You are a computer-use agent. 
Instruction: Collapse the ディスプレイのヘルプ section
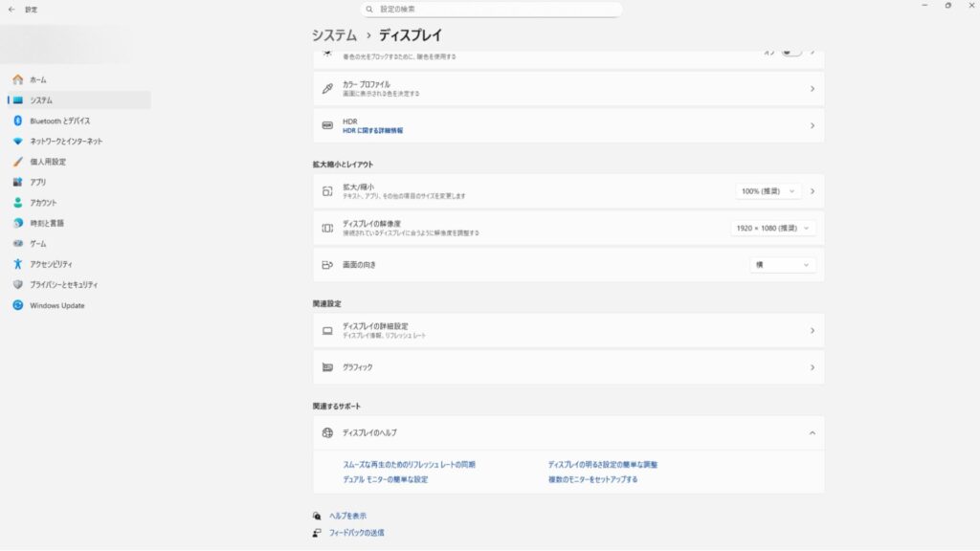(812, 433)
